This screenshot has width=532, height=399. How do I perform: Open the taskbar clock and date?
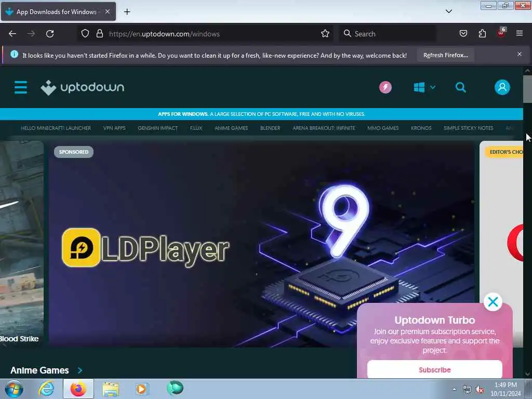[x=506, y=389]
